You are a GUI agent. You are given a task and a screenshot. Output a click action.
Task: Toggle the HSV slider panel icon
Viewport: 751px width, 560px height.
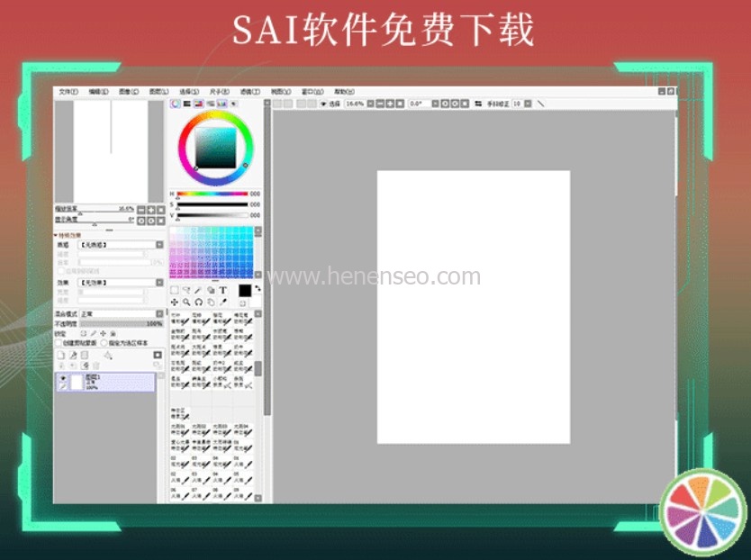[x=198, y=104]
